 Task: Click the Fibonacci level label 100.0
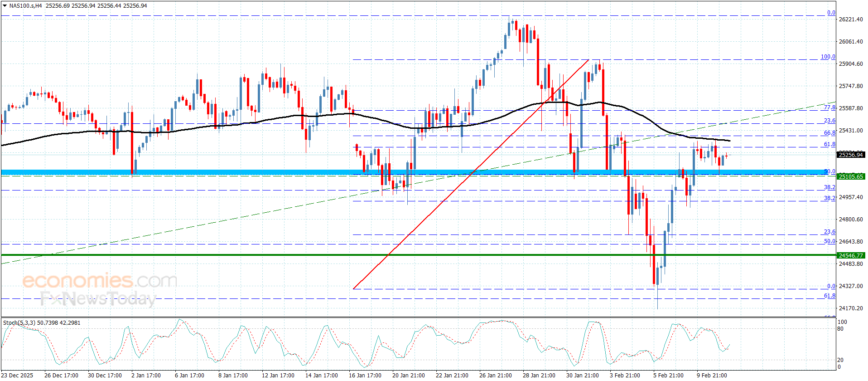click(828, 57)
